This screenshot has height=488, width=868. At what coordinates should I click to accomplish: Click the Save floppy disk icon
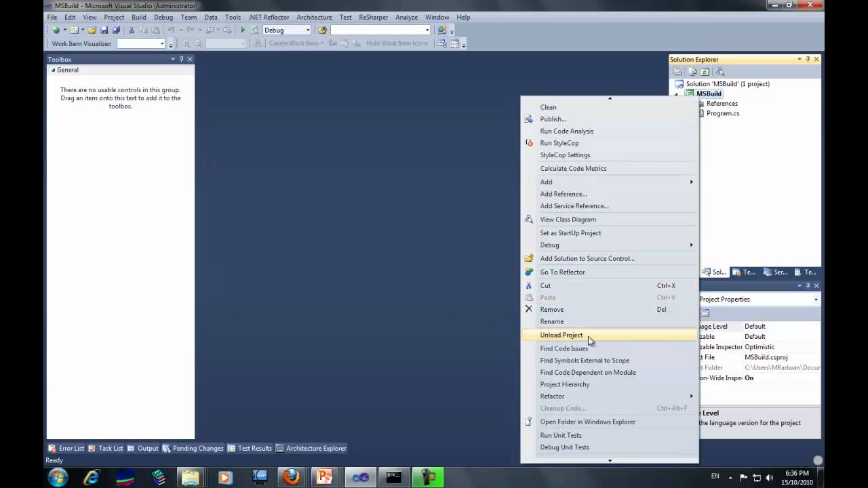(x=104, y=30)
